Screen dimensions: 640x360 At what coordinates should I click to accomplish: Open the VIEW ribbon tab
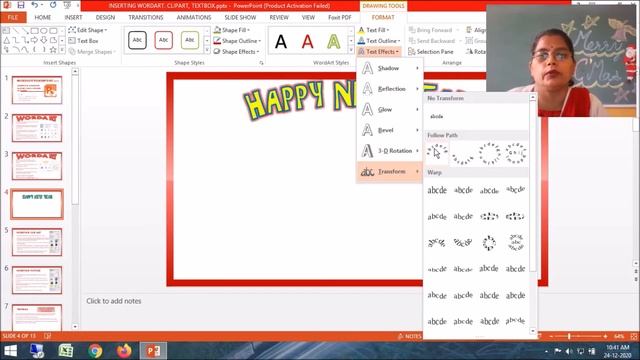308,18
